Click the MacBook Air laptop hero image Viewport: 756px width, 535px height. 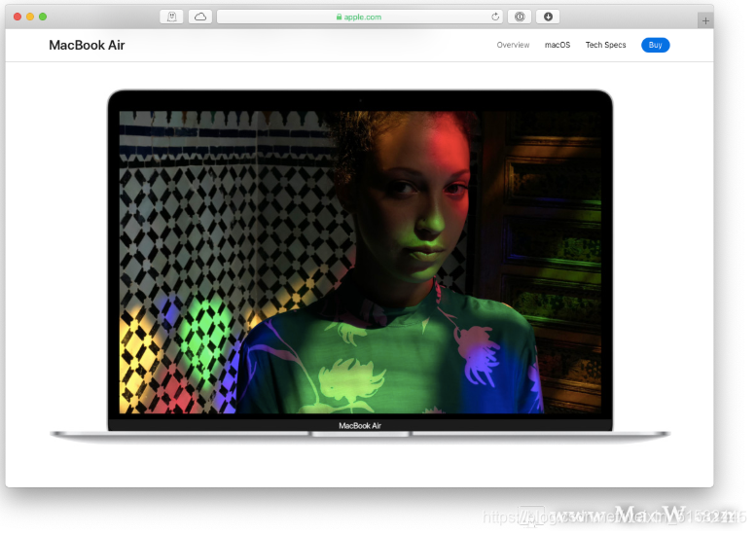pos(360,266)
